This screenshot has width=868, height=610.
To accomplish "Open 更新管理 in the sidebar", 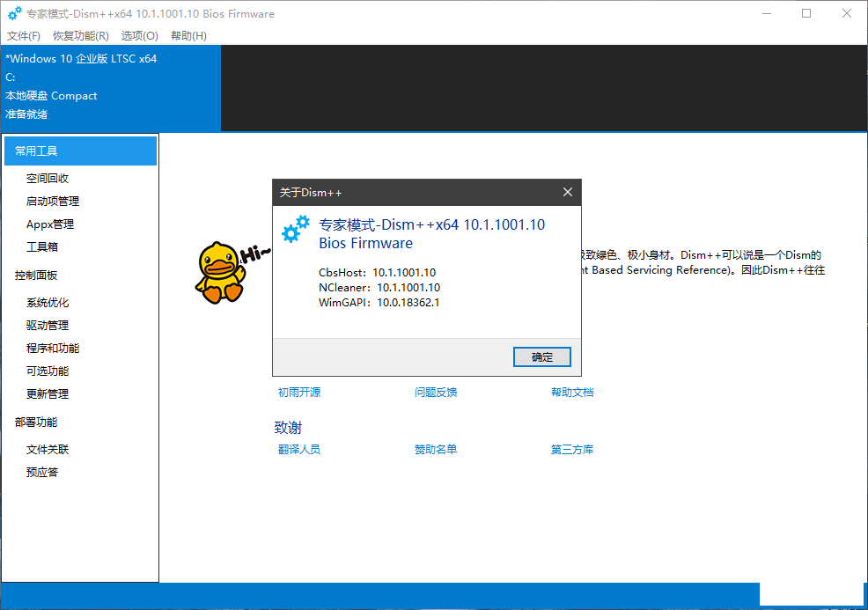I will [x=48, y=394].
